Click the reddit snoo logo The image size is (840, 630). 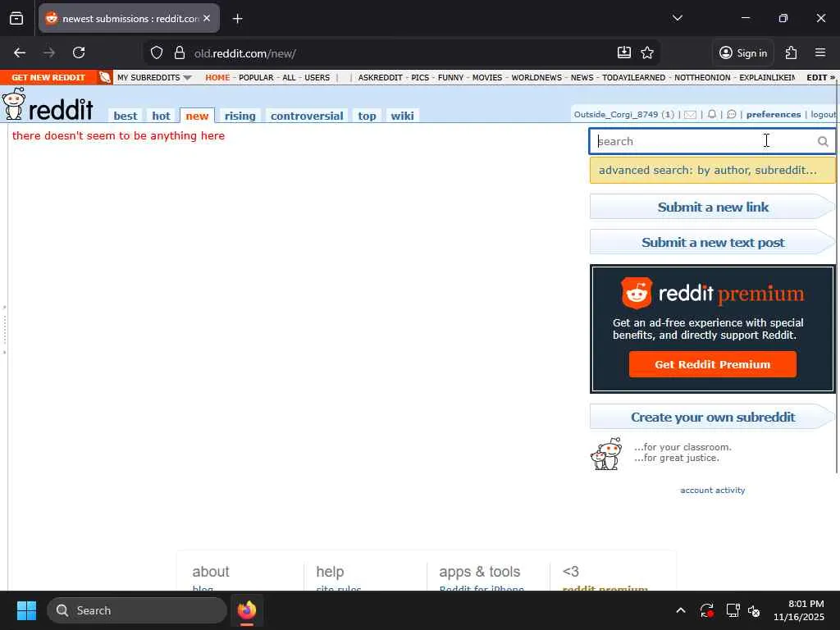pos(48,104)
